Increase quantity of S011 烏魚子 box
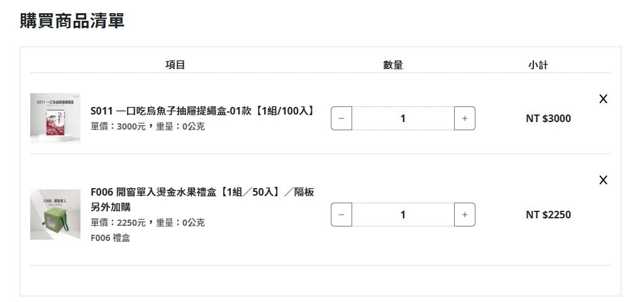The height and width of the screenshot is (302, 644). [465, 118]
